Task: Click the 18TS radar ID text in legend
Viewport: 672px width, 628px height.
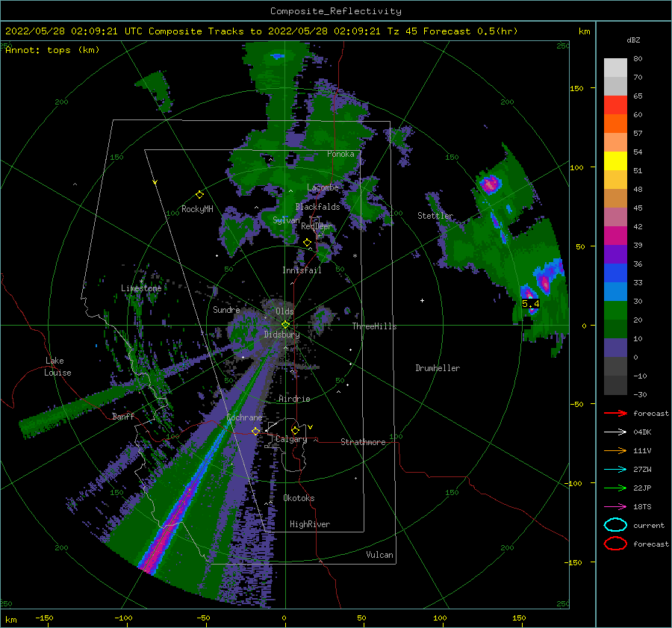Action: [642, 507]
